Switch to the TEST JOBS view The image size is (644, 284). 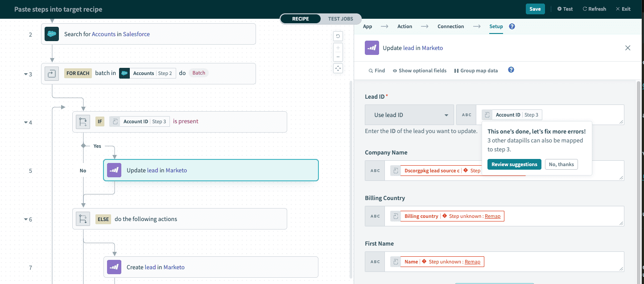[340, 19]
